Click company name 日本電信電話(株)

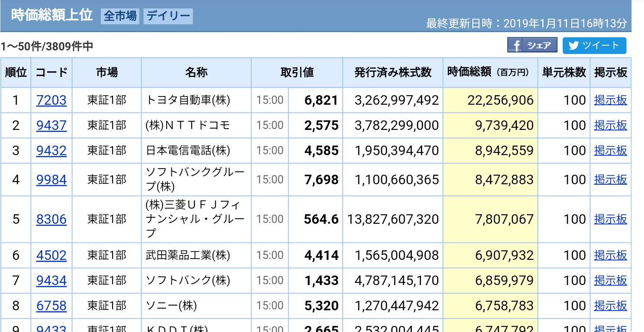(188, 151)
